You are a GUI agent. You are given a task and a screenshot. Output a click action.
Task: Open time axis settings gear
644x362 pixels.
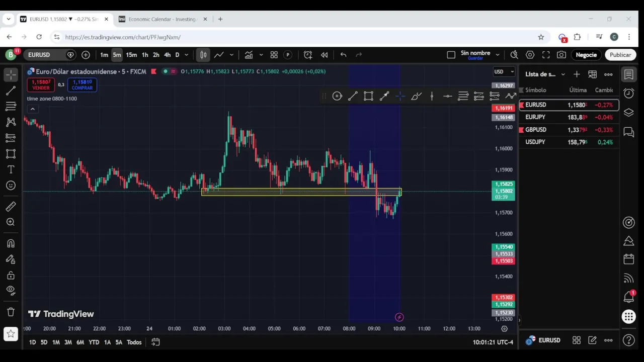point(504,328)
